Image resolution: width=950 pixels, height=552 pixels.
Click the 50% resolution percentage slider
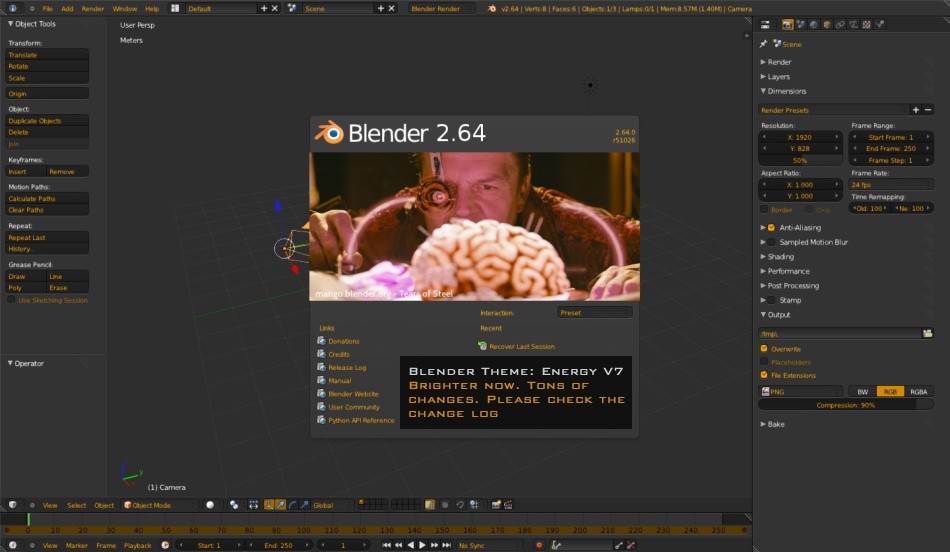800,160
